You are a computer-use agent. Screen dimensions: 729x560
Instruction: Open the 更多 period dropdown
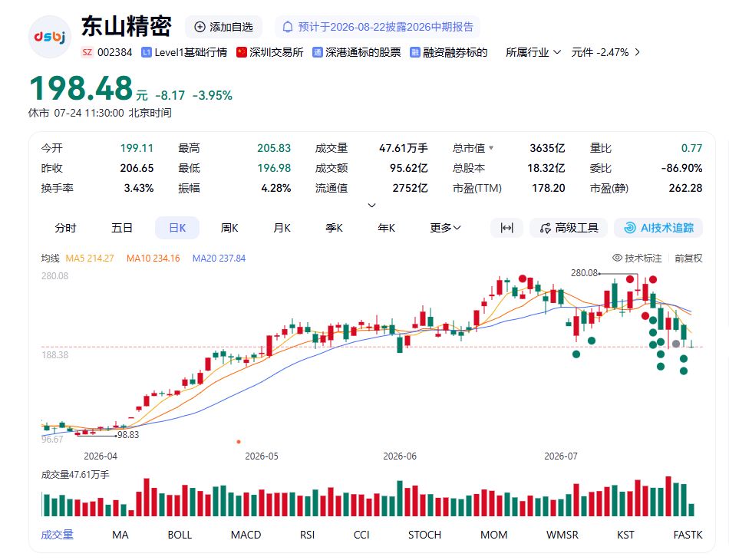pos(445,228)
